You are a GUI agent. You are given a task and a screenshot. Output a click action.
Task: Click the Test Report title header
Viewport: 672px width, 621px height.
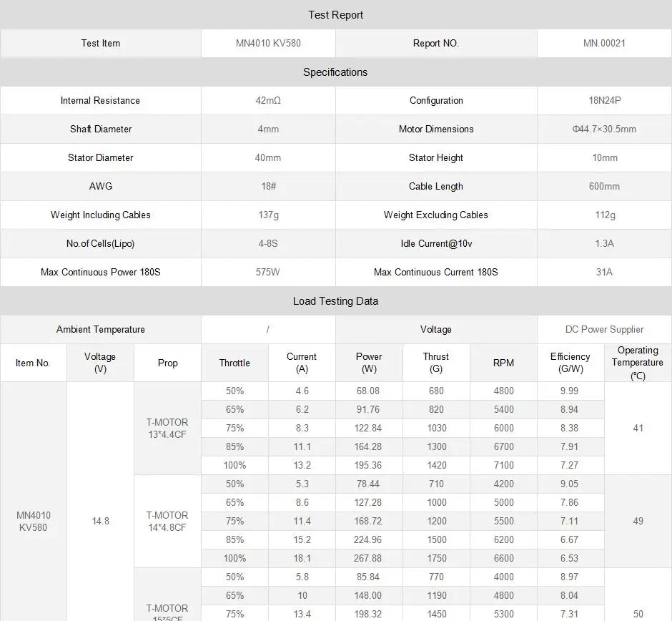coord(335,15)
